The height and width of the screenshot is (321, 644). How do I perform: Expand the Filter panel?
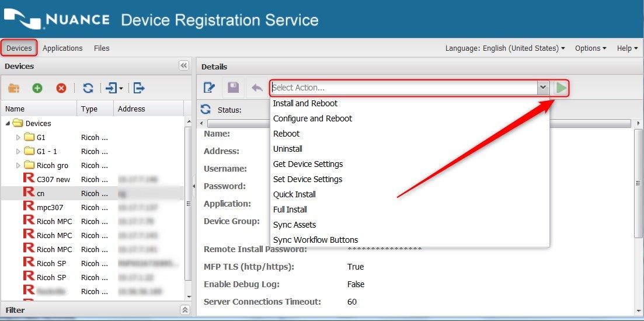185,310
